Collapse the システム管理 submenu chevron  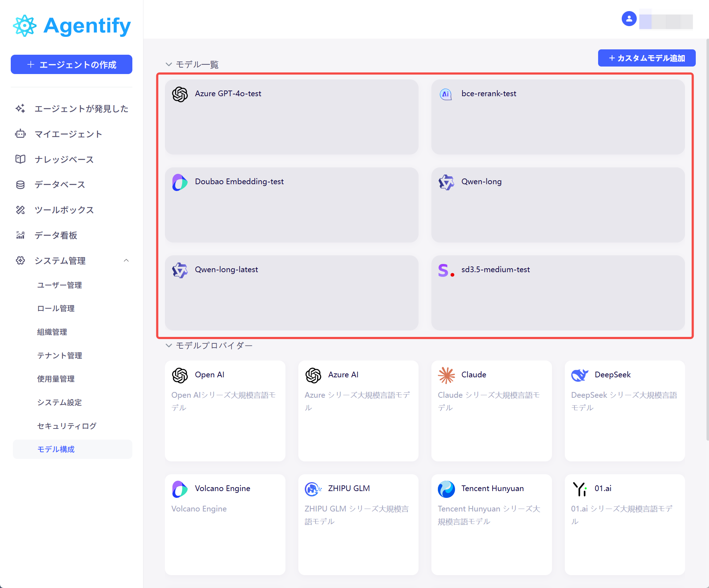pos(126,260)
